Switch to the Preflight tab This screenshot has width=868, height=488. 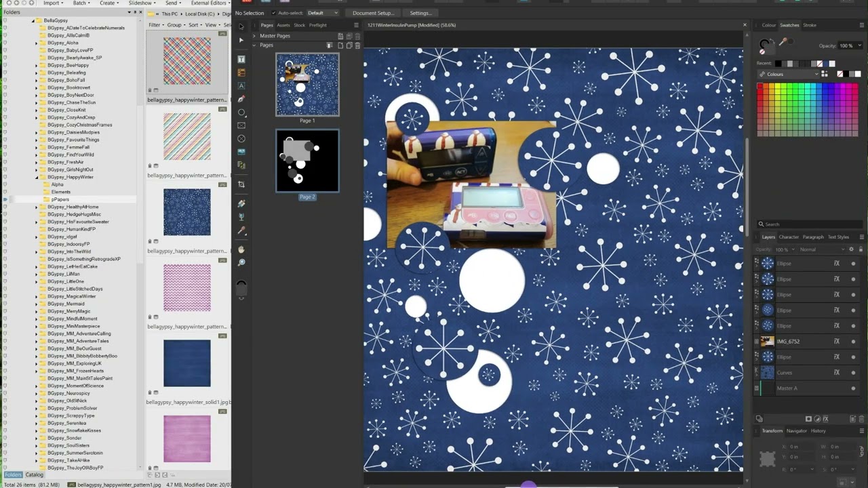318,25
